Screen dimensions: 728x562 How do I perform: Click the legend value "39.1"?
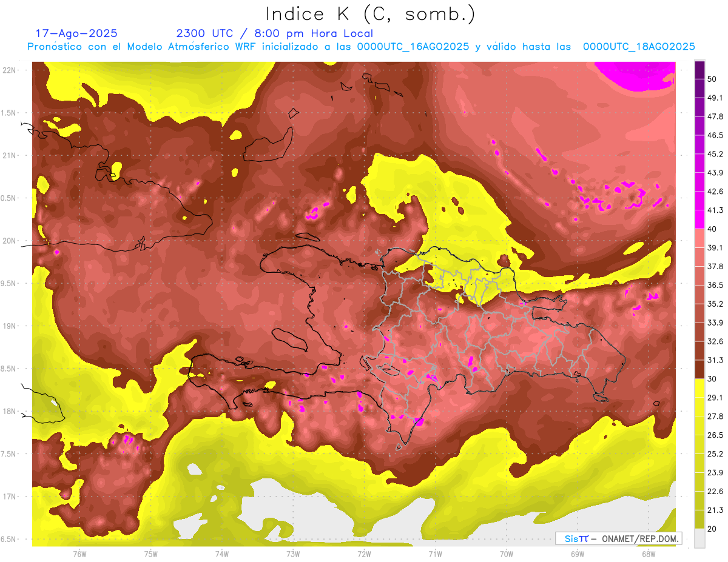[715, 248]
